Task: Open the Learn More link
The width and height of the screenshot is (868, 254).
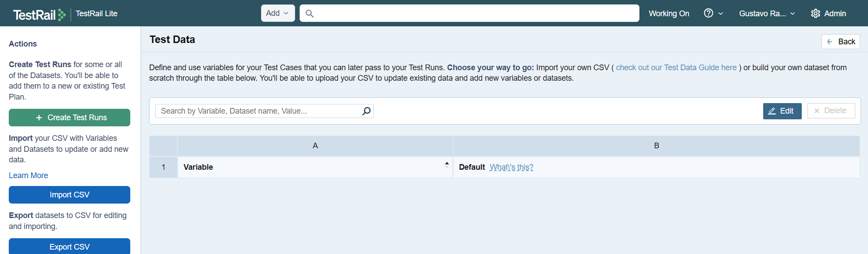Action: (29, 175)
